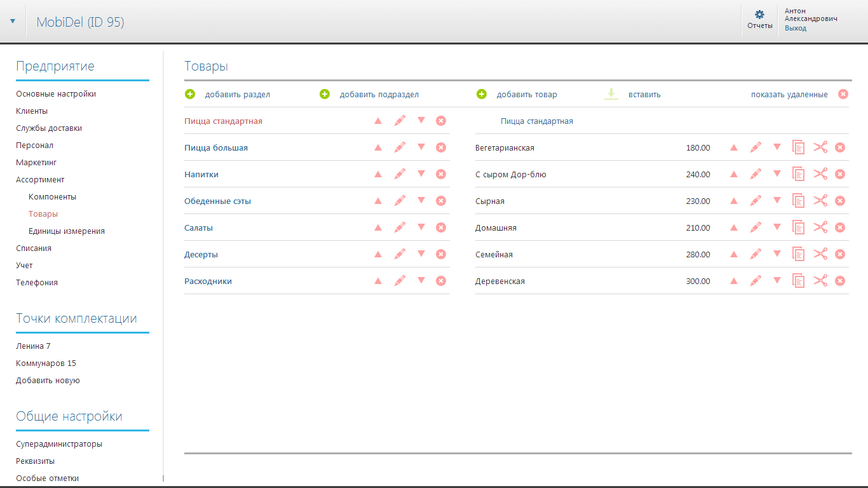
Task: Open Маркетинг in sidebar
Action: click(x=36, y=163)
